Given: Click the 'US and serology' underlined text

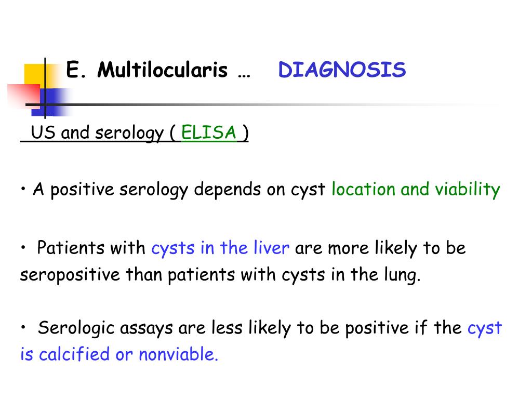Looking at the screenshot, I should (x=97, y=132).
